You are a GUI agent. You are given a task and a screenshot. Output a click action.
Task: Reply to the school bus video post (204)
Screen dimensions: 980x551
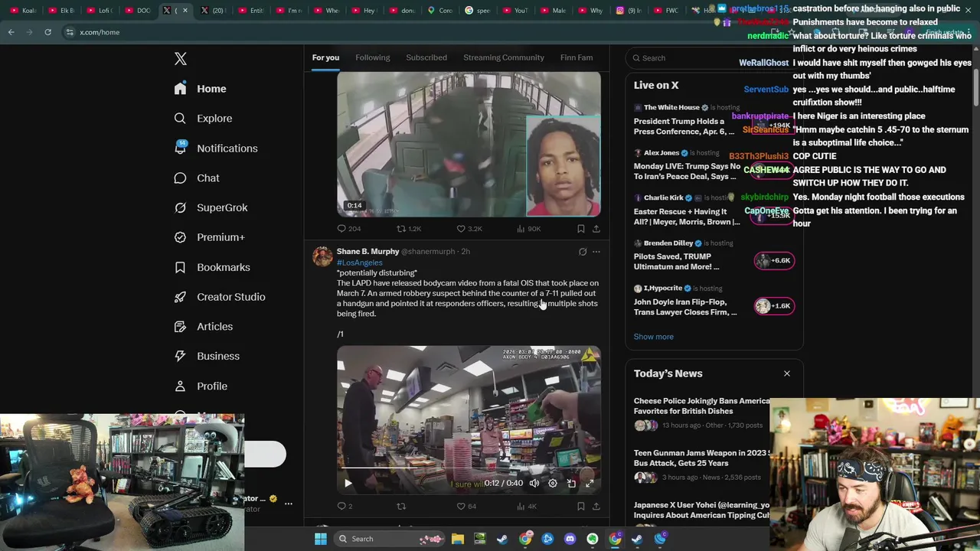(x=348, y=229)
